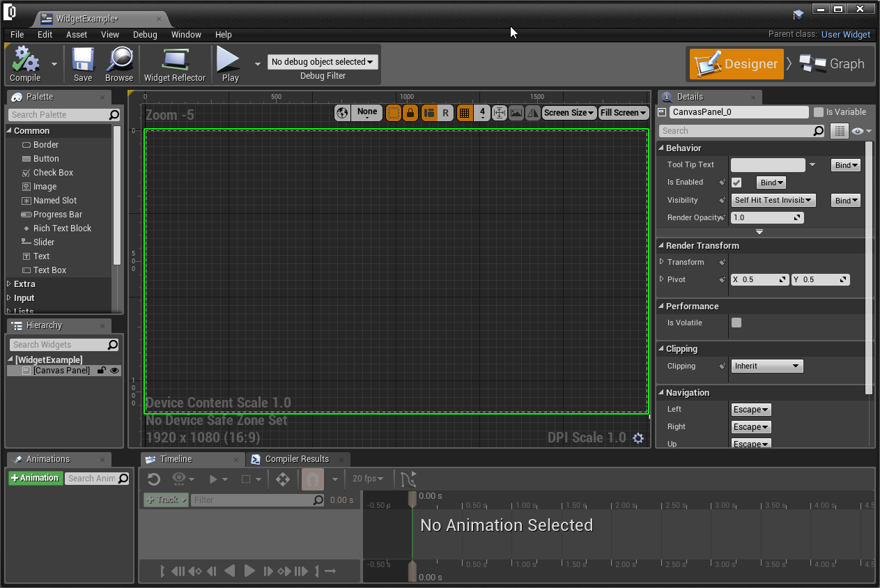Select the Slider widget in Palette
The image size is (880, 588).
43,242
